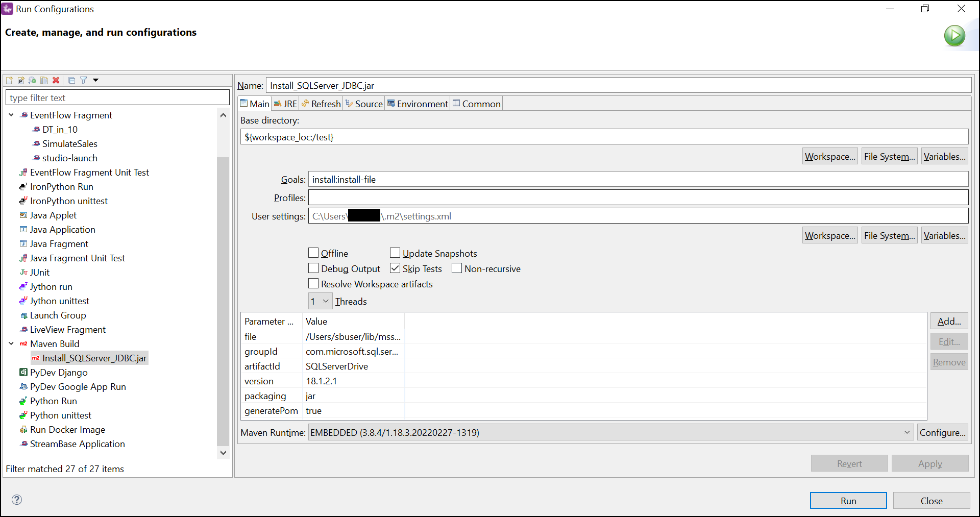Click the type filter text field

[x=117, y=97]
